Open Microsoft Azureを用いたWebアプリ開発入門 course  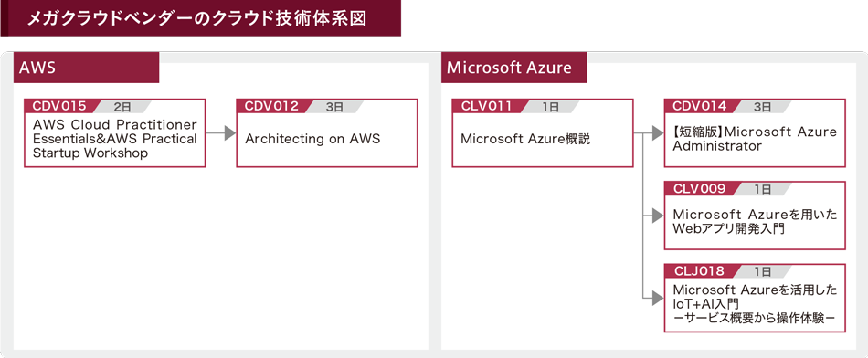(x=755, y=216)
